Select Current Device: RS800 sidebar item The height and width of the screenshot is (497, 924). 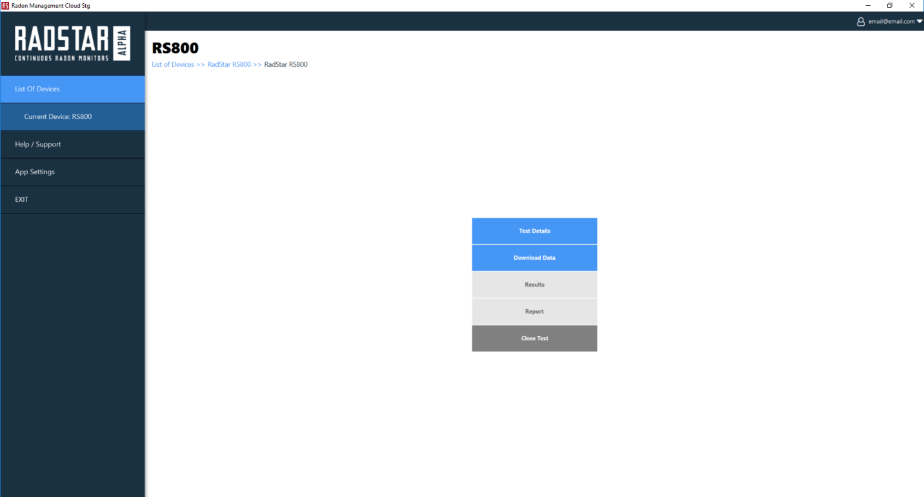coord(72,117)
